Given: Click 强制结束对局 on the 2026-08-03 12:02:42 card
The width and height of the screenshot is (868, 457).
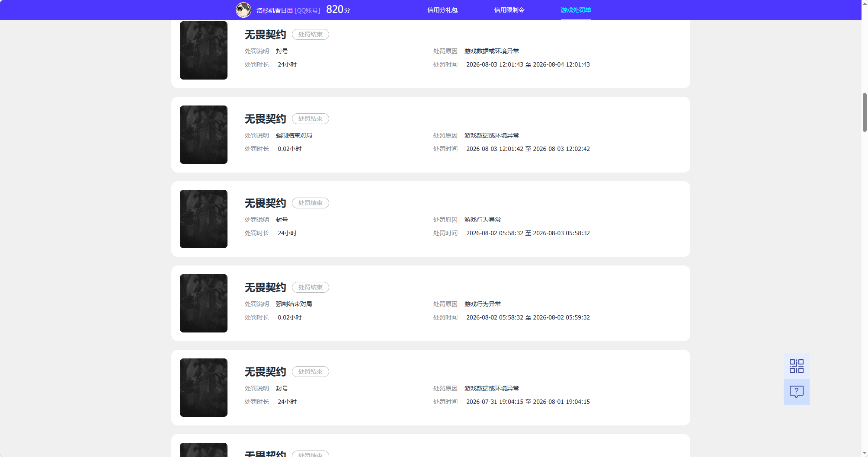Looking at the screenshot, I should click(294, 135).
